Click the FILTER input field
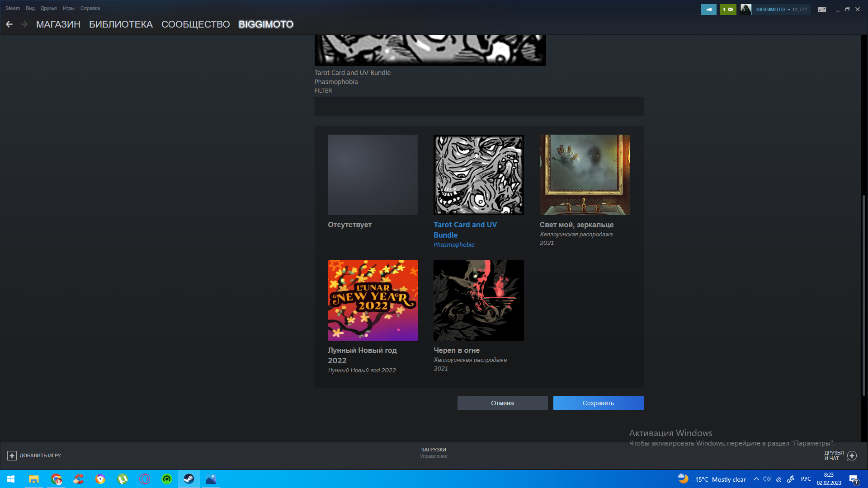 [479, 106]
